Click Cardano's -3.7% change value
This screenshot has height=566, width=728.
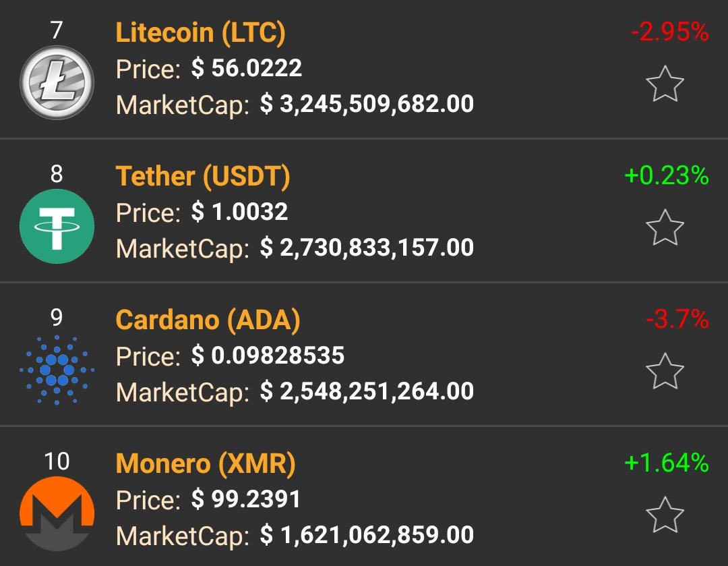click(677, 319)
